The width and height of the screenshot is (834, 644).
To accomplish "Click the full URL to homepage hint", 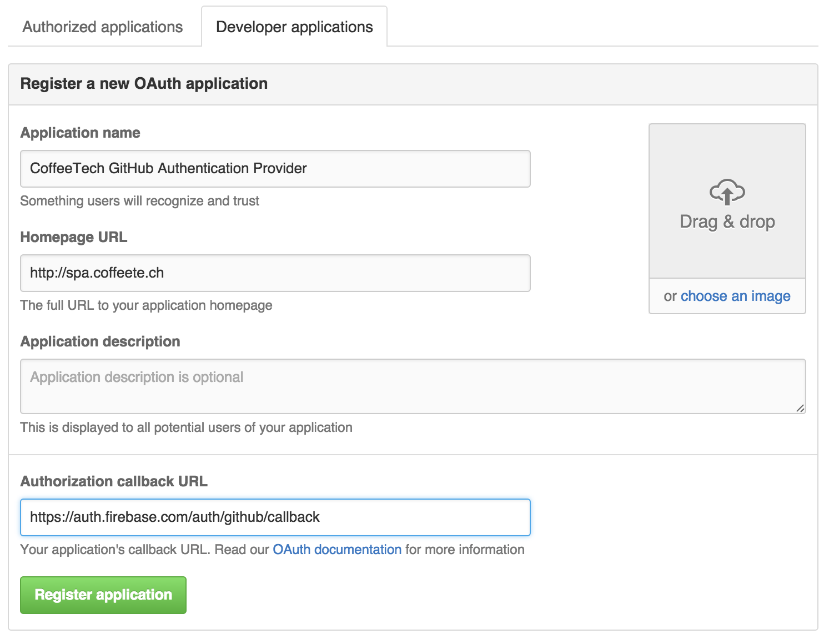I will point(147,305).
